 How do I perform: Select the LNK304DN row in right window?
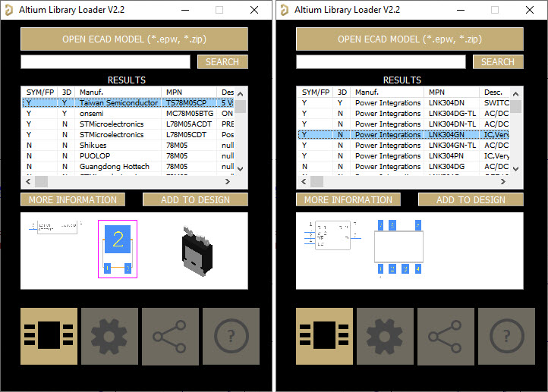point(403,103)
